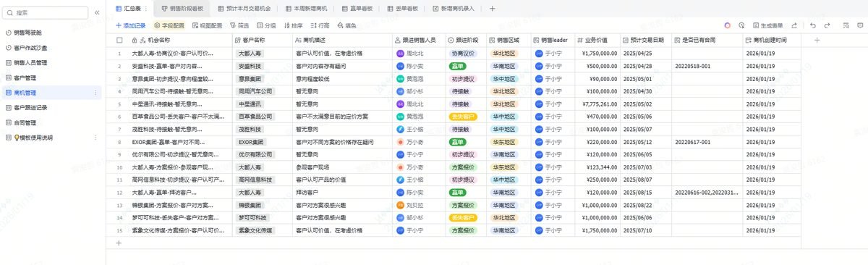Open the history clock icon in toolbar
Image resolution: width=868 pixels, height=265 pixels.
point(741,25)
